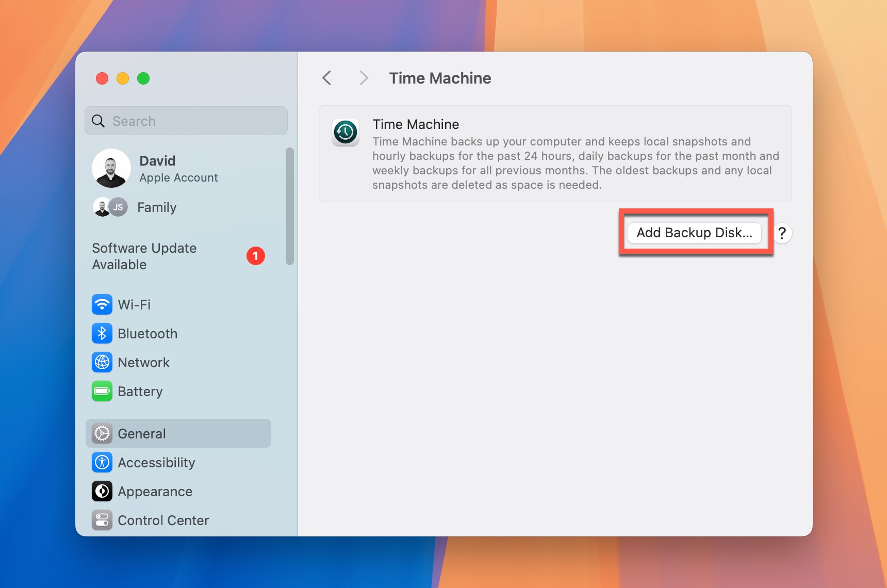This screenshot has width=887, height=588.
Task: Click Add Backup Disk button
Action: click(x=694, y=233)
